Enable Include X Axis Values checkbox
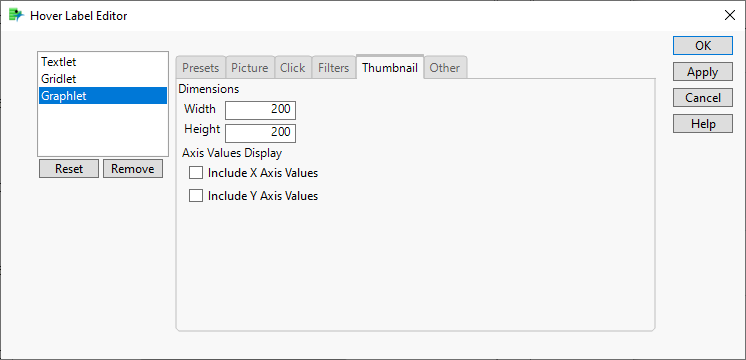The image size is (746, 360). coord(196,173)
